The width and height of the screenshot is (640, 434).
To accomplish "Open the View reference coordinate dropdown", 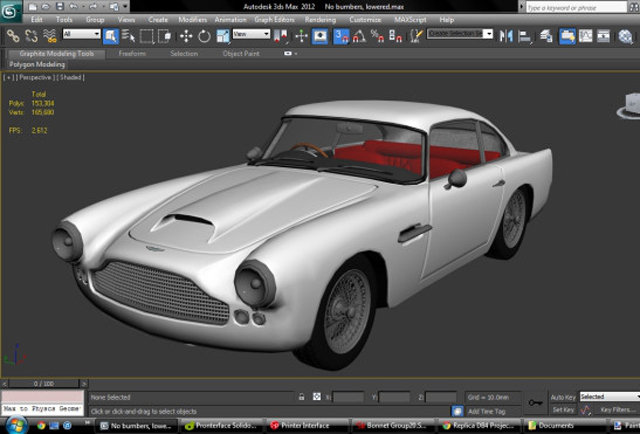I will pyautogui.click(x=251, y=34).
